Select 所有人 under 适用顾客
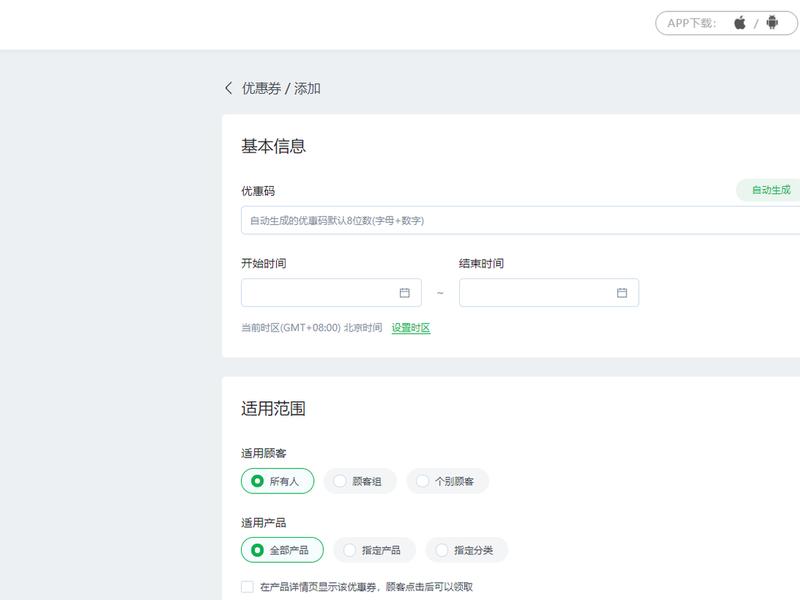This screenshot has width=800, height=600. [x=278, y=481]
